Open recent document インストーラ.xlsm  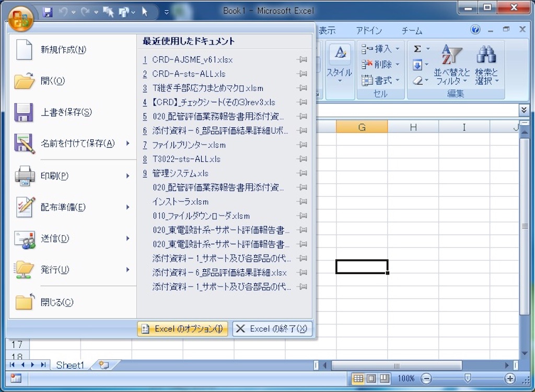(180, 202)
